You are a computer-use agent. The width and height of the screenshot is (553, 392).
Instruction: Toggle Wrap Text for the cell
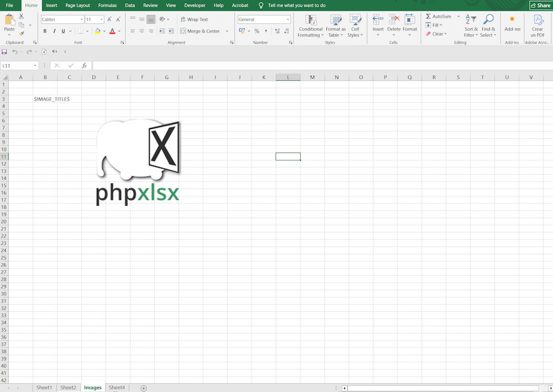pyautogui.click(x=195, y=19)
